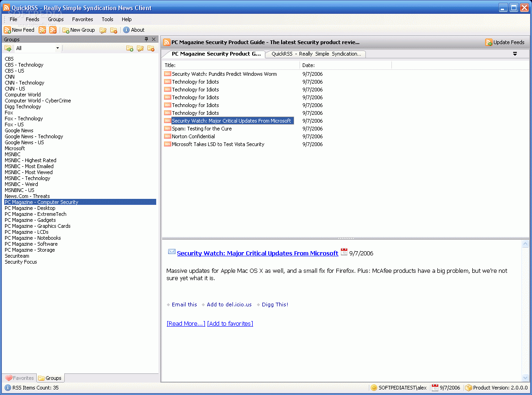Click the main toolbar Delete Group folder-minus icon

coord(113,30)
